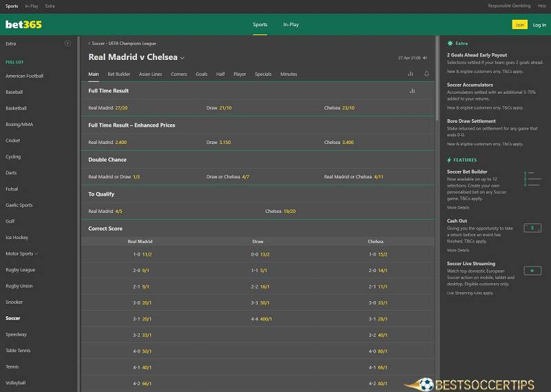This screenshot has height=392, width=551.
Task: Select the Minutes tab
Action: 289,74
